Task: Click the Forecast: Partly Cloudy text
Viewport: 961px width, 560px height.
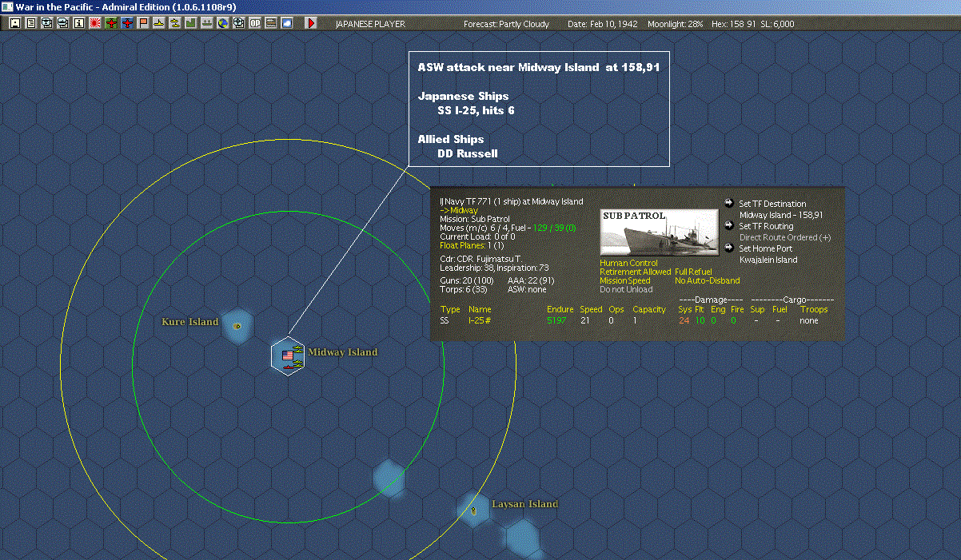Action: click(x=507, y=24)
